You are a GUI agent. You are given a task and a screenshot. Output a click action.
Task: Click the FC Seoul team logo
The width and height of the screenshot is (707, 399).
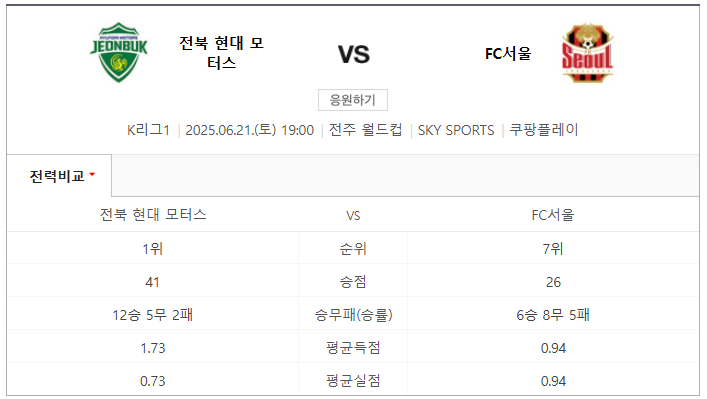[x=587, y=52]
